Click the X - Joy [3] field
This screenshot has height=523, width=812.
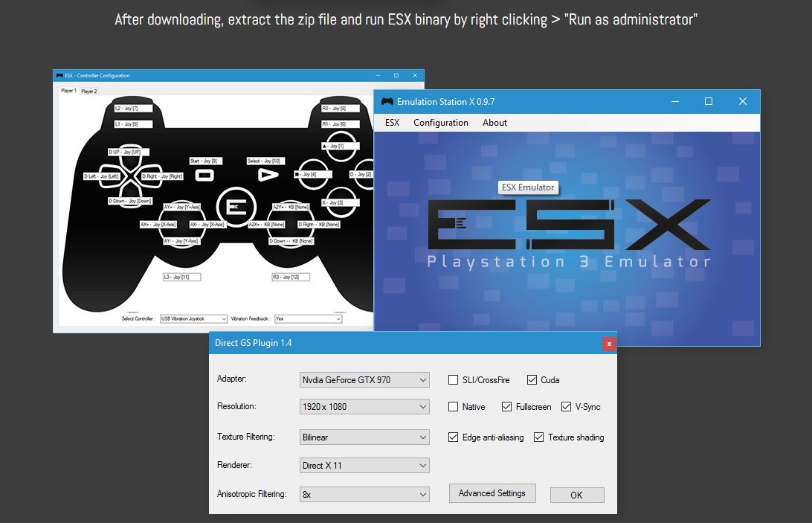pyautogui.click(x=339, y=202)
